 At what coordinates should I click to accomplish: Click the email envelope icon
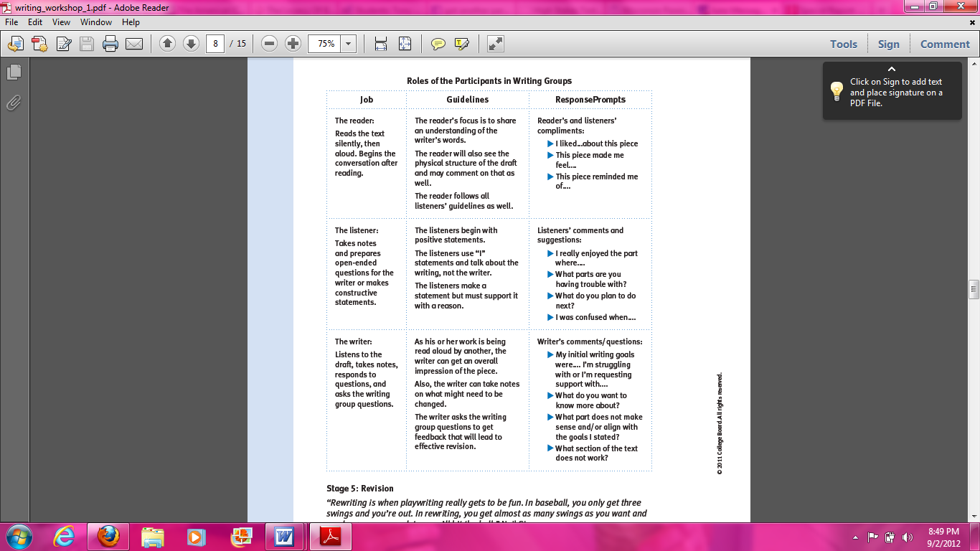click(134, 44)
